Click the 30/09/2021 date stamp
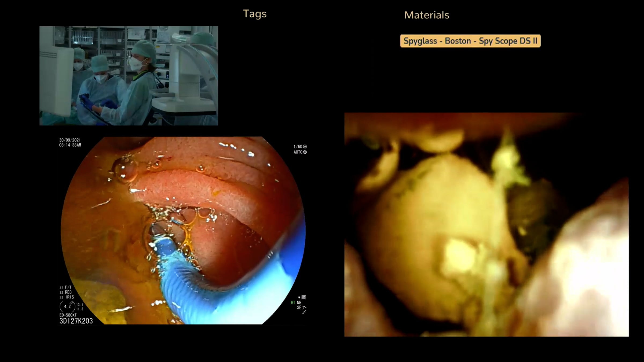Image resolution: width=644 pixels, height=362 pixels. click(x=70, y=140)
